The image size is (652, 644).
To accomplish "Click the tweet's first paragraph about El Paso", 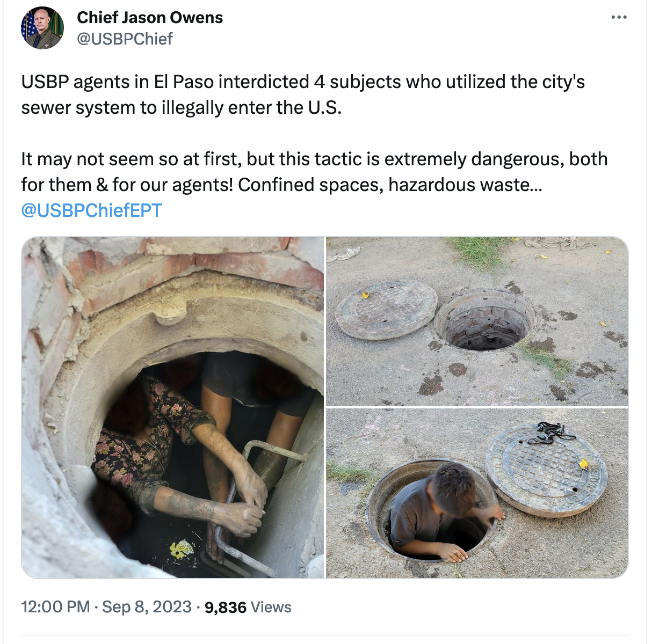I will tap(303, 94).
